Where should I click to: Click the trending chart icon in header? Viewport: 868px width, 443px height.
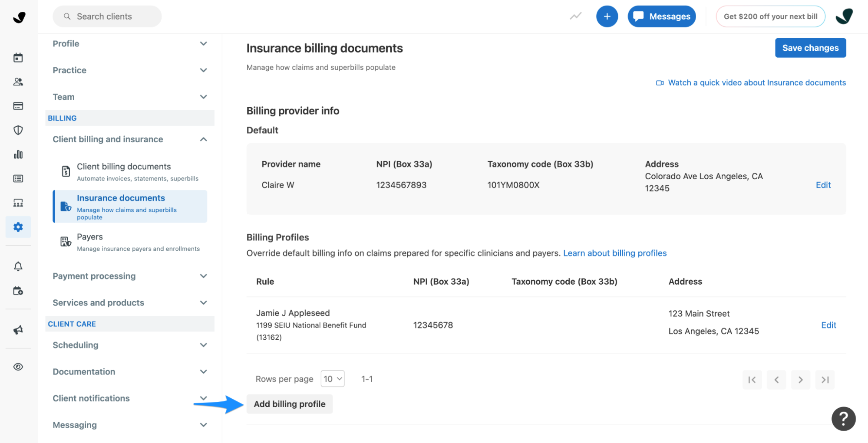575,16
